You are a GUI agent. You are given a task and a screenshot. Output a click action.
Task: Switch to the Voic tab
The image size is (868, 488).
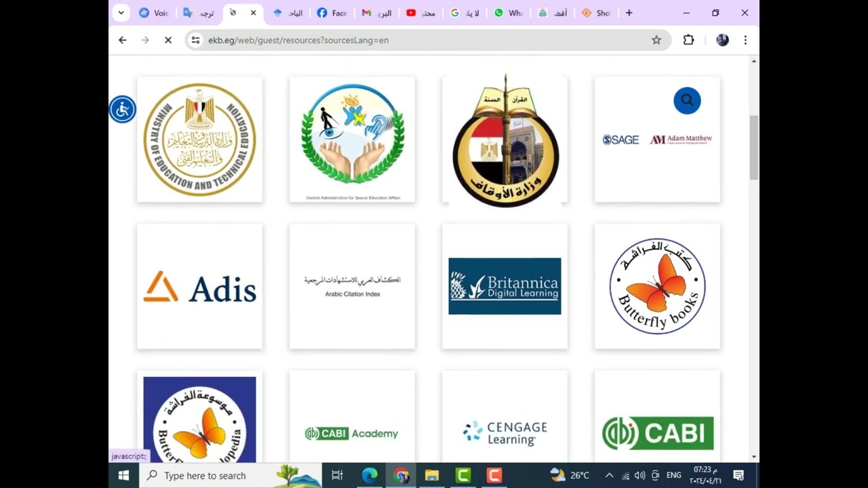(154, 13)
